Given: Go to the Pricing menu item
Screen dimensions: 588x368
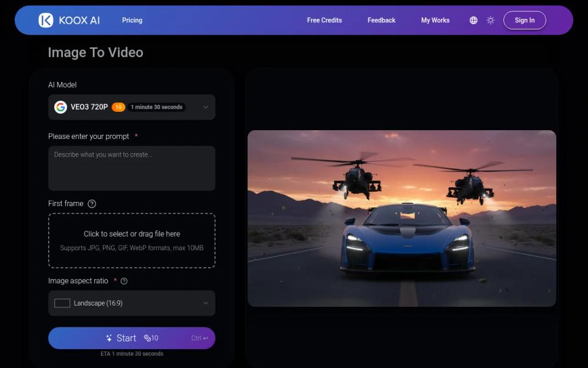Looking at the screenshot, I should 132,20.
